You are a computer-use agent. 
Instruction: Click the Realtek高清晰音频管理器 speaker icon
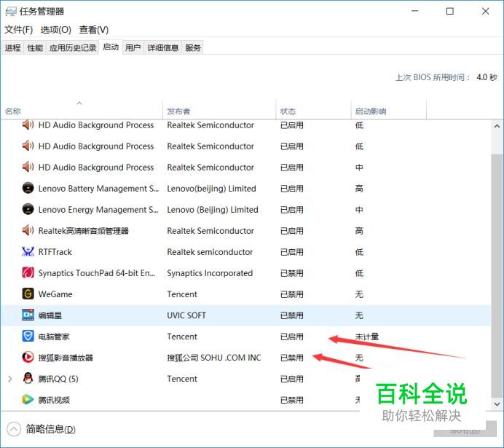(x=28, y=230)
